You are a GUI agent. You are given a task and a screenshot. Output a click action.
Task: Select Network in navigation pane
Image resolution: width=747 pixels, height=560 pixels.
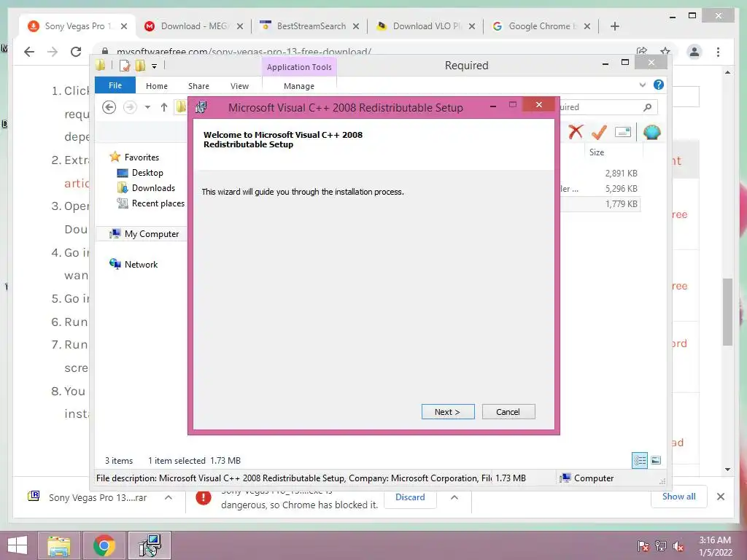click(x=141, y=264)
